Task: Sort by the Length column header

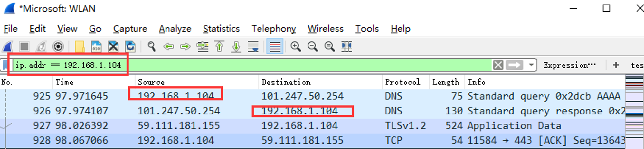Action: tap(447, 82)
